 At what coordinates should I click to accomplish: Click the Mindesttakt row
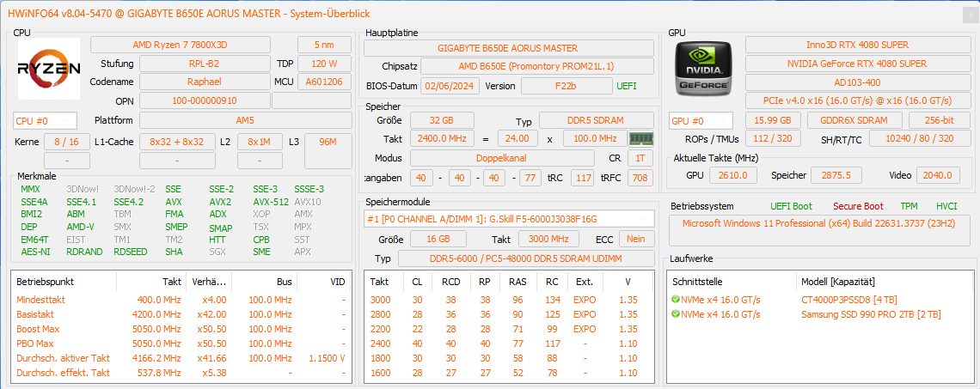click(181, 300)
